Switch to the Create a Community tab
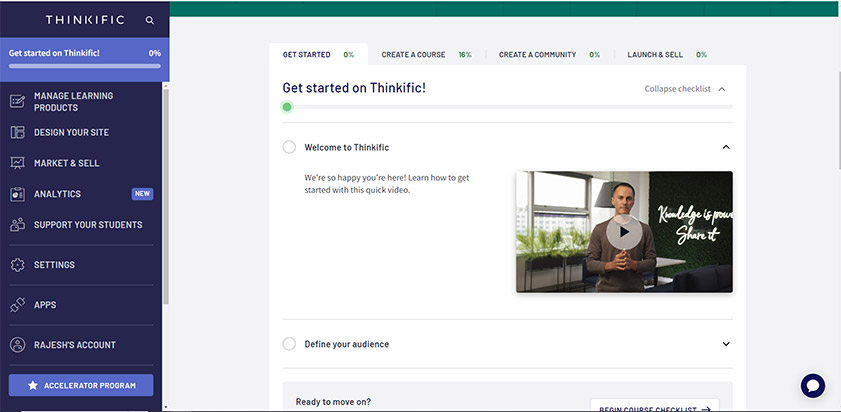The width and height of the screenshot is (841, 412). click(x=549, y=55)
